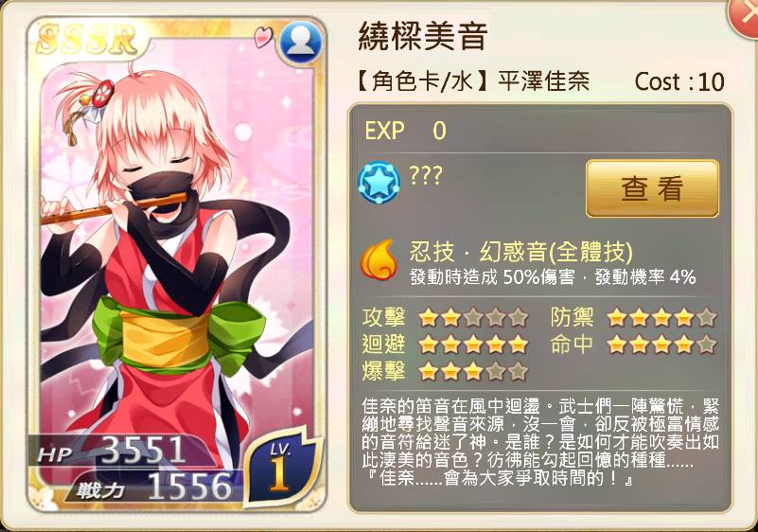Viewport: 758px width, 532px height.
Task: Click the 戰力 1556 power stat
Action: pyautogui.click(x=153, y=486)
